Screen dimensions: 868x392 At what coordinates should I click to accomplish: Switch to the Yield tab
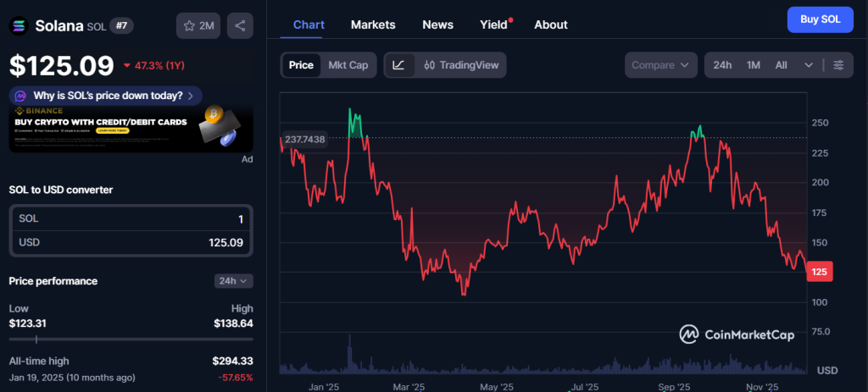tap(493, 25)
